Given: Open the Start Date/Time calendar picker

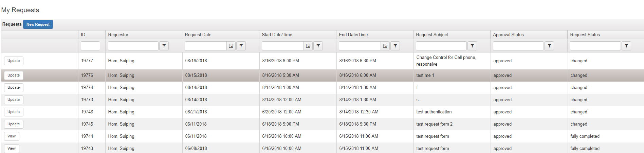Looking at the screenshot, I should pyautogui.click(x=308, y=46).
